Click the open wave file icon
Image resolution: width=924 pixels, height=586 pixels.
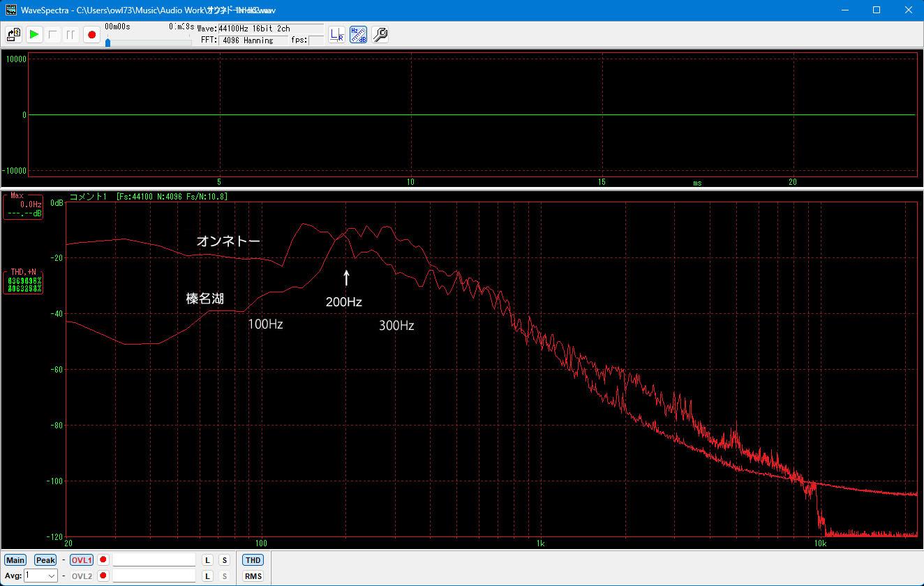tap(13, 34)
